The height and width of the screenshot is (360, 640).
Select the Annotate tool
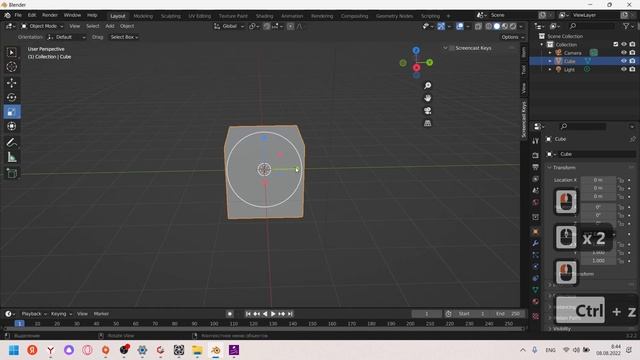tap(11, 142)
